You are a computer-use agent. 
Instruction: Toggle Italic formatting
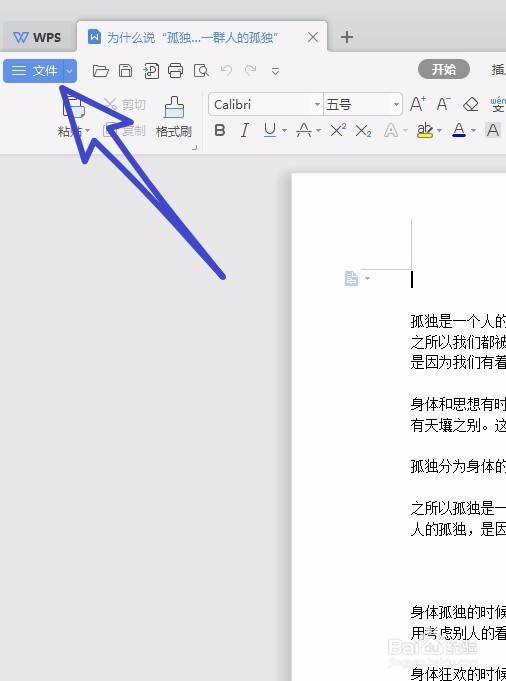(245, 130)
